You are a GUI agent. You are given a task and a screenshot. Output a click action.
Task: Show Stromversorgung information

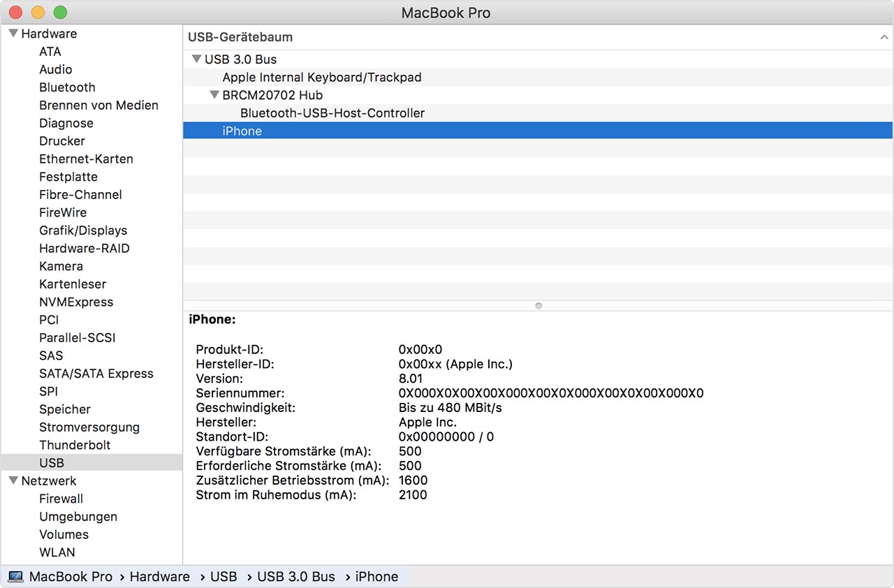tap(89, 427)
